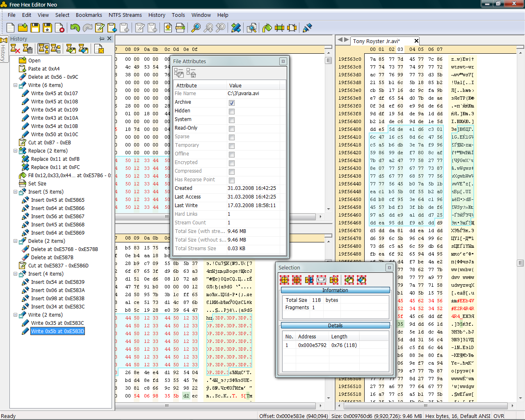Close the Selection panel
The height and width of the screenshot is (420, 525).
pyautogui.click(x=389, y=267)
